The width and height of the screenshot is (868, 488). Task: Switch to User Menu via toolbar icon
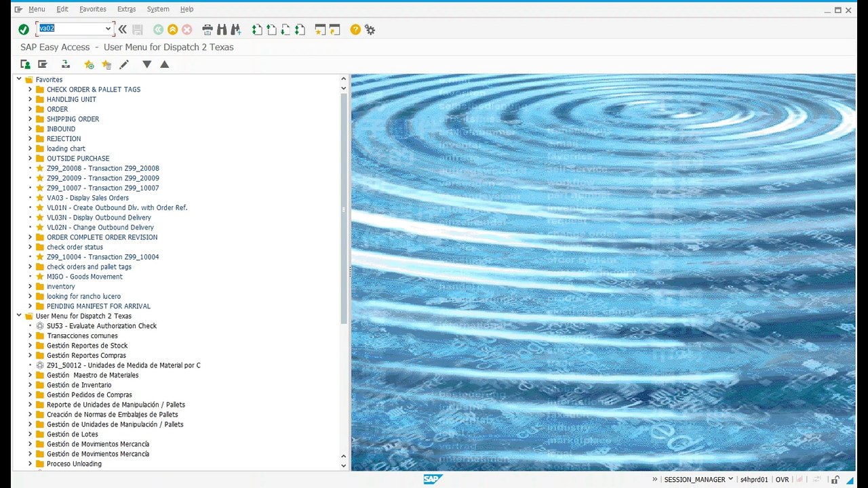click(25, 64)
